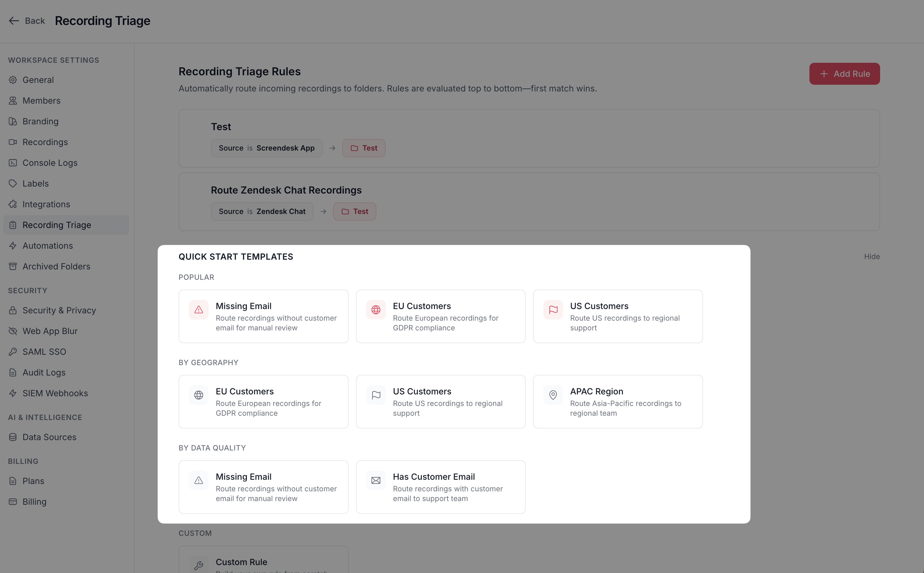The height and width of the screenshot is (573, 924).
Task: Click the globe icon on popular EU Customers
Action: pos(376,310)
